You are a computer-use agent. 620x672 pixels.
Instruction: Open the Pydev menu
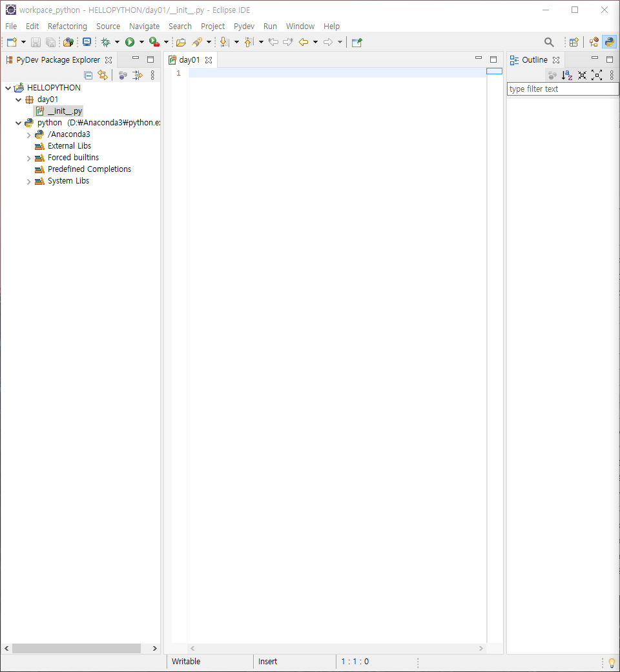(x=244, y=26)
